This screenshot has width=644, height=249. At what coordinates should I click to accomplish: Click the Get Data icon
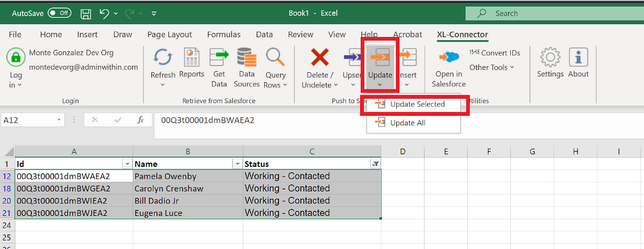pyautogui.click(x=219, y=57)
